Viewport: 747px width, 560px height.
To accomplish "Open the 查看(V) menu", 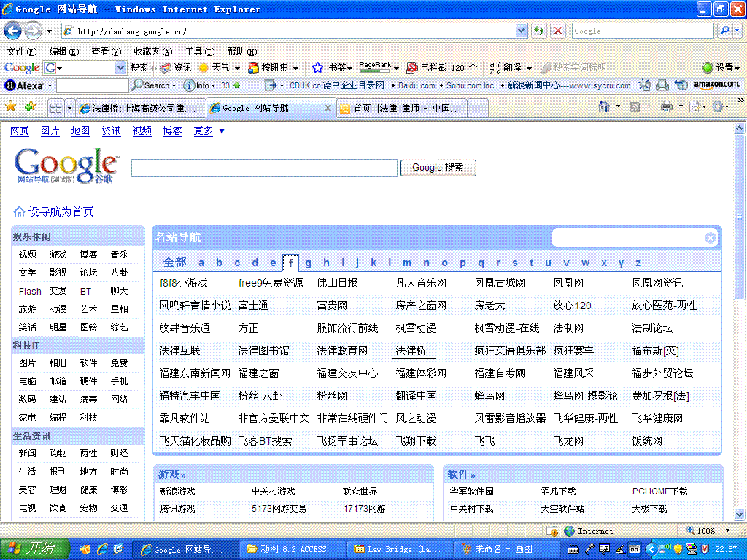I will click(x=107, y=52).
